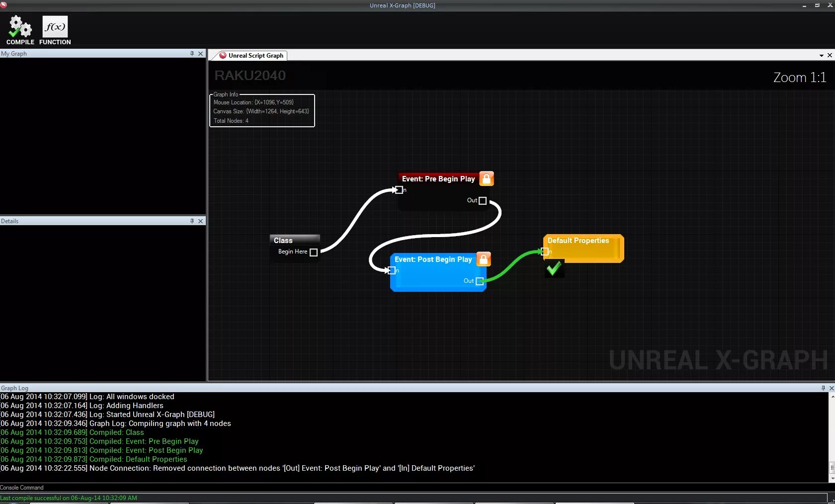Image resolution: width=835 pixels, height=504 pixels.
Task: Click the Graph Log scrollbar up arrow
Action: (x=832, y=396)
